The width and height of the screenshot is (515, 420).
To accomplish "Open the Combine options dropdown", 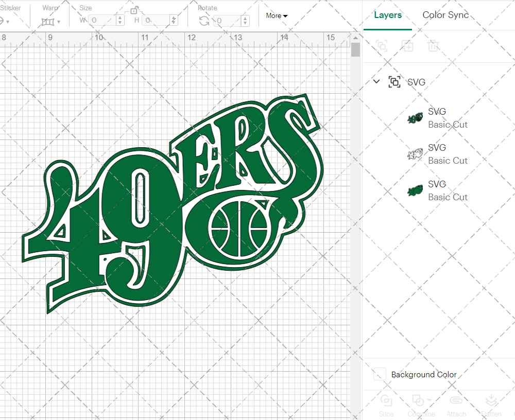I will 430,400.
